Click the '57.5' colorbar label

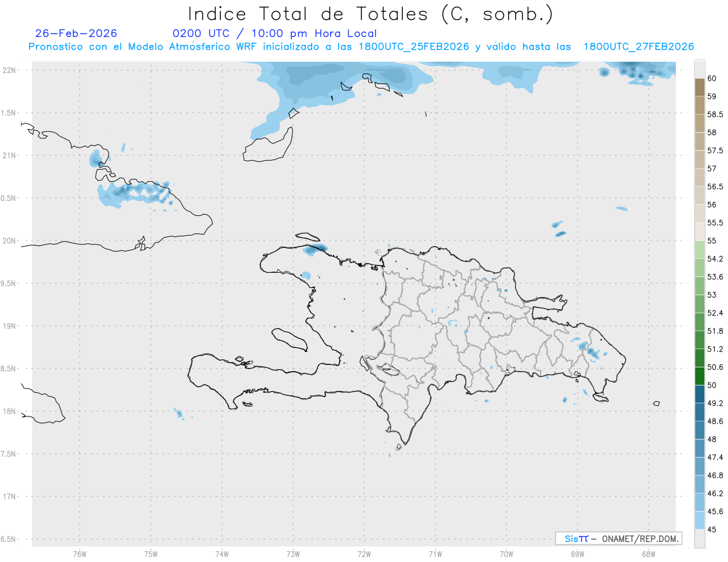click(x=715, y=150)
